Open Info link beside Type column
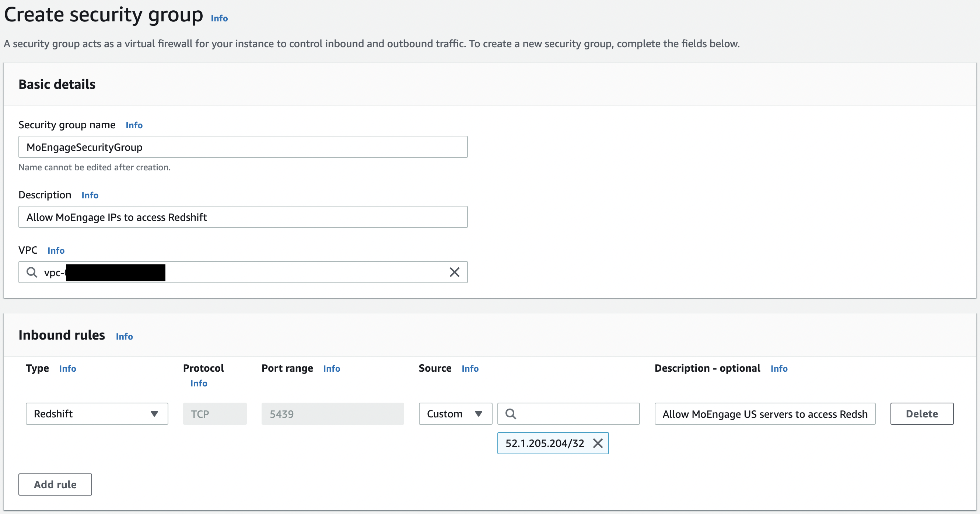This screenshot has width=980, height=514. click(68, 369)
